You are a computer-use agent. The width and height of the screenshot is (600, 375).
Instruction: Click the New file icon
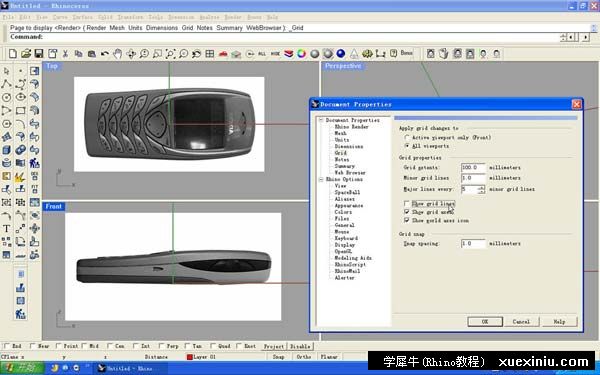[13, 54]
